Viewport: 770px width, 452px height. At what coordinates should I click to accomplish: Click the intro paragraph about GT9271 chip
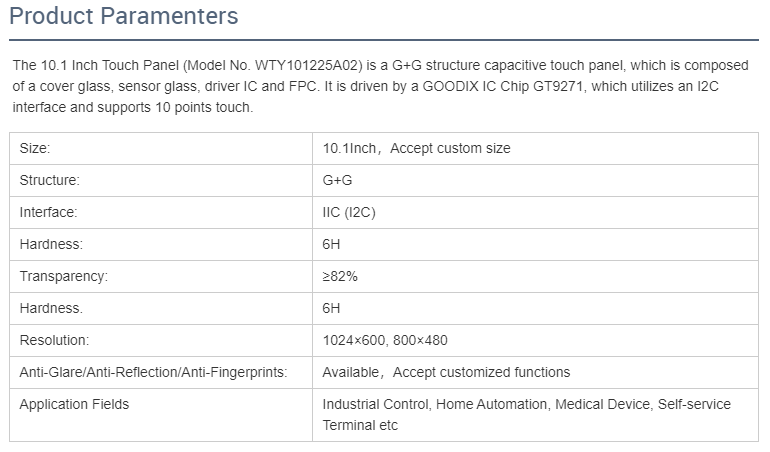click(x=381, y=86)
